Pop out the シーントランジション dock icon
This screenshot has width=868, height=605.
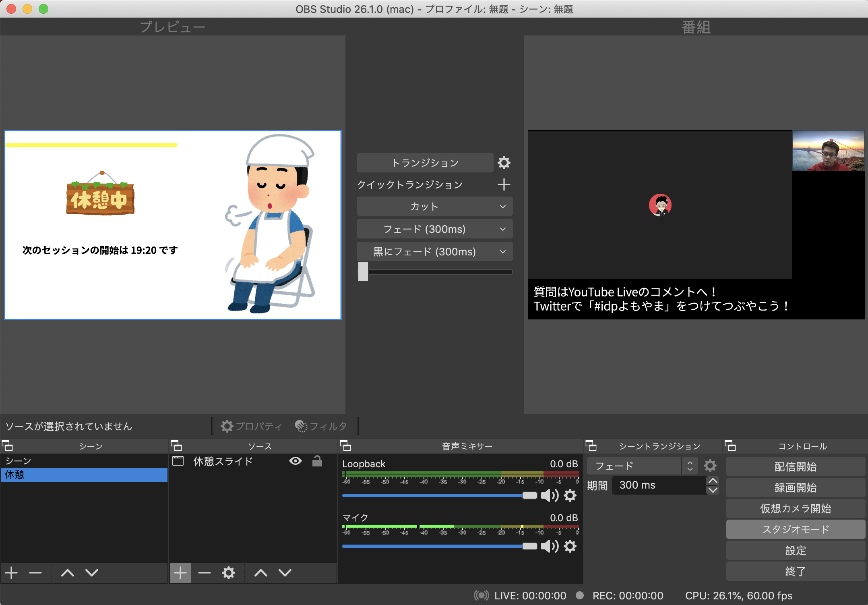point(591,446)
